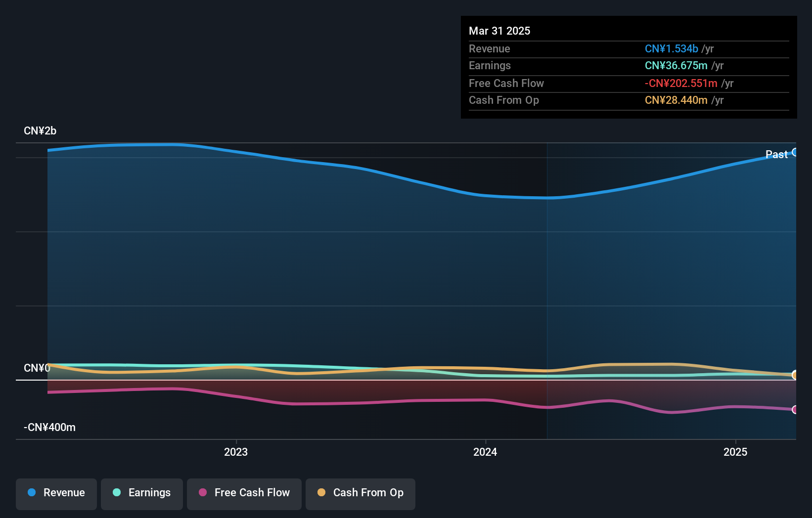This screenshot has height=518, width=812.
Task: Toggle the Cash From Op legend button
Action: point(361,494)
